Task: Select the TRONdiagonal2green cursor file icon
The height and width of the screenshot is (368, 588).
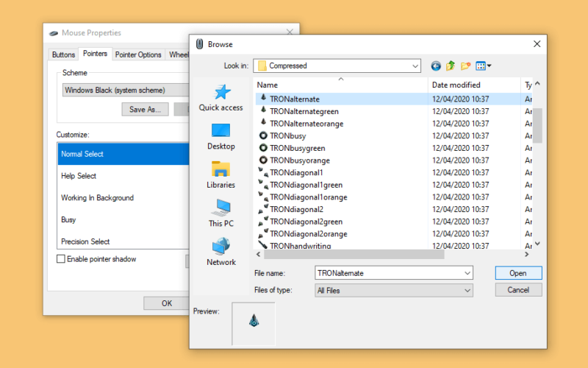Action: coord(263,222)
